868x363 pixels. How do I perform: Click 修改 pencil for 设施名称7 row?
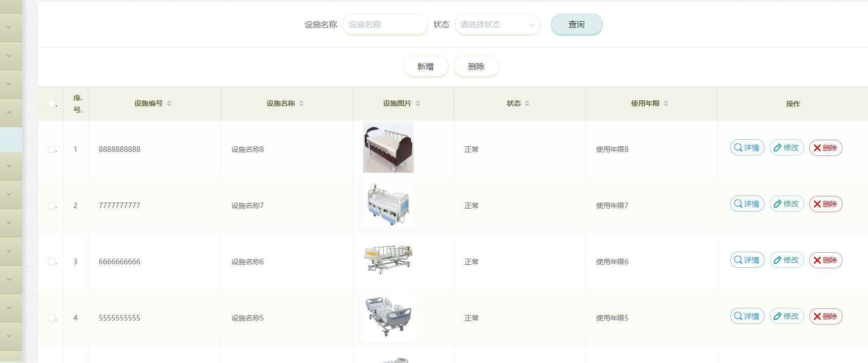[786, 204]
